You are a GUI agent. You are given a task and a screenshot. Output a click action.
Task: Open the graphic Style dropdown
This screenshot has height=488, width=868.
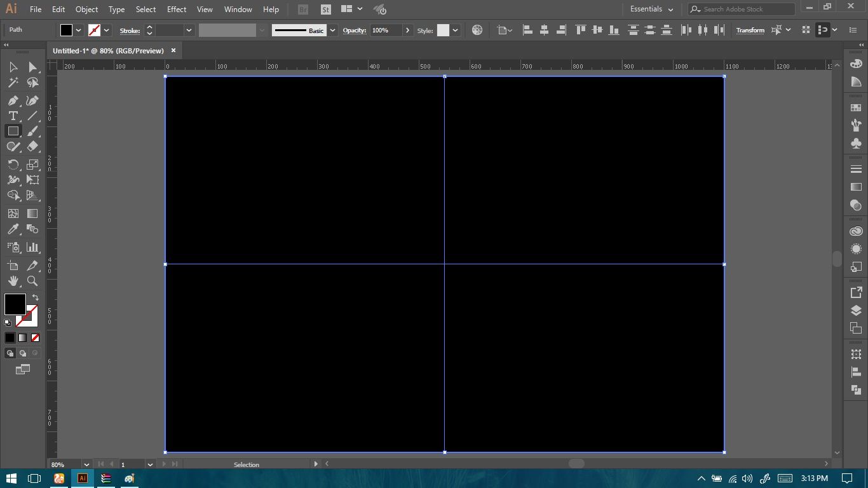tap(455, 30)
